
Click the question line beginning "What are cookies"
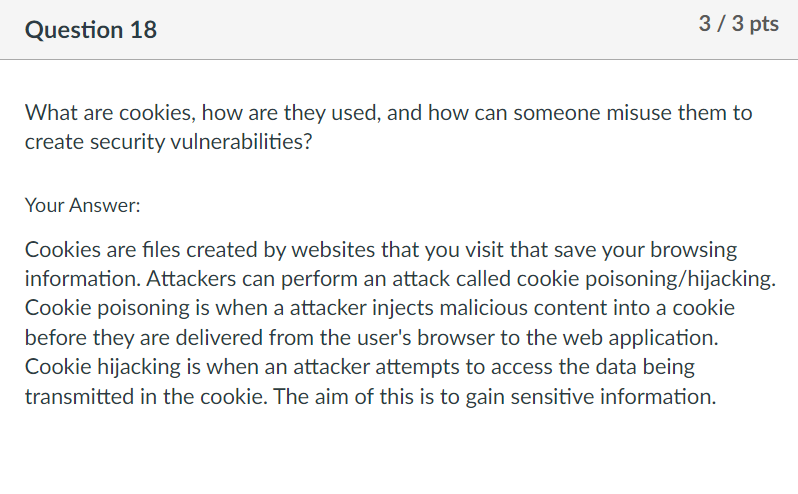pos(388,112)
